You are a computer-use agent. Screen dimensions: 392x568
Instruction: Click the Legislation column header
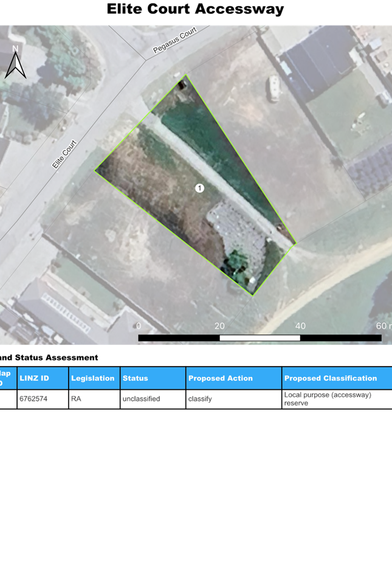click(x=94, y=378)
